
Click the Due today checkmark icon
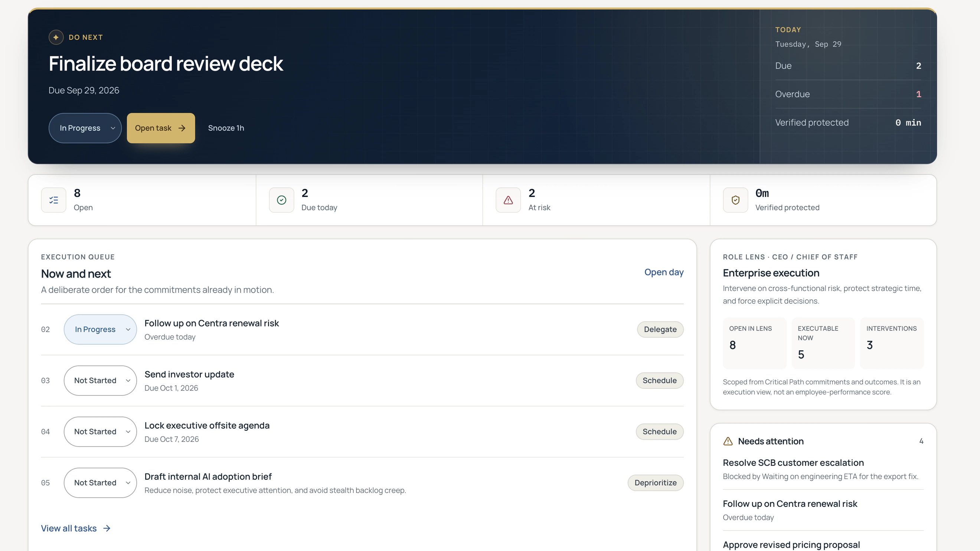point(281,200)
